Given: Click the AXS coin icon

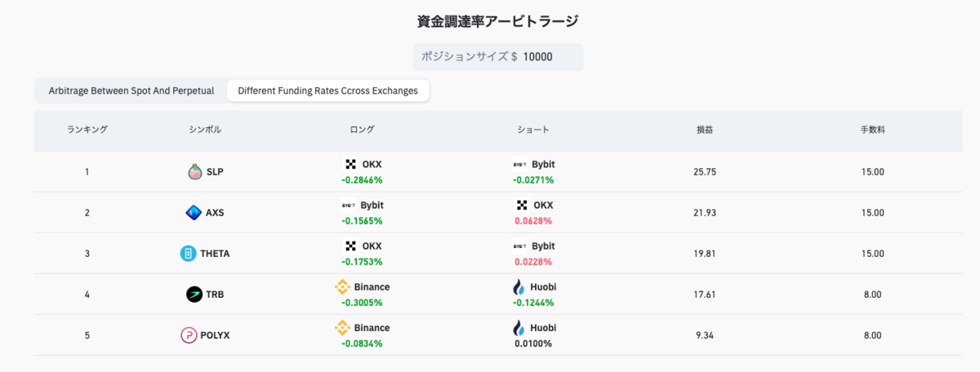Looking at the screenshot, I should coord(194,213).
